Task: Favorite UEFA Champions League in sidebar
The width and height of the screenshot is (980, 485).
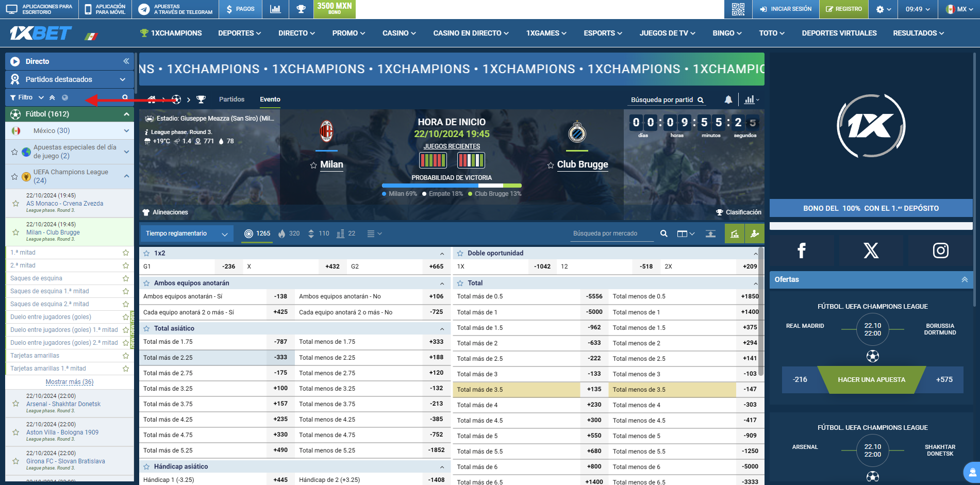Action: coord(14,176)
